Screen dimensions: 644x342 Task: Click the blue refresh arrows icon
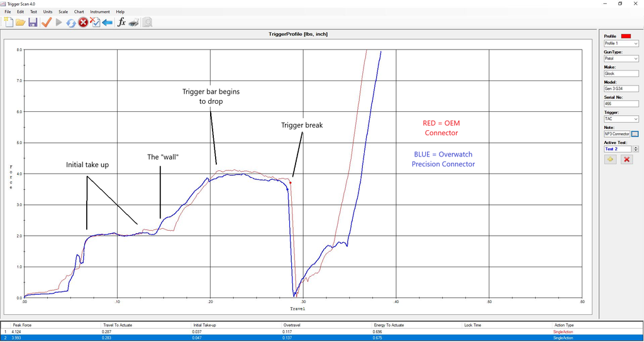(71, 23)
